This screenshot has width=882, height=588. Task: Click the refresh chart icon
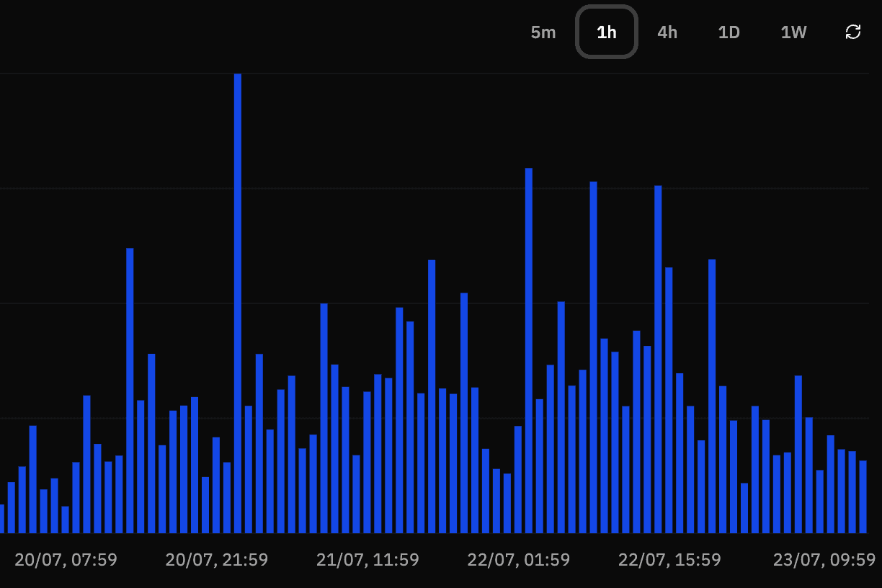coord(853,32)
